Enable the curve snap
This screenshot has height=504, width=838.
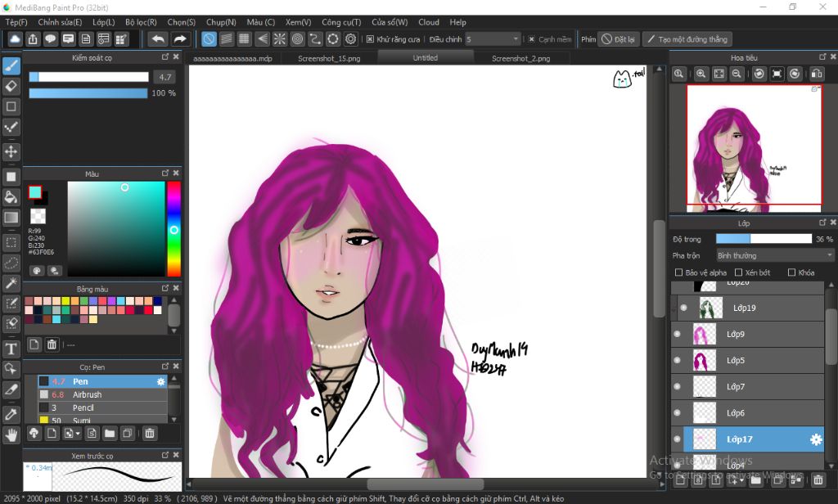point(315,39)
